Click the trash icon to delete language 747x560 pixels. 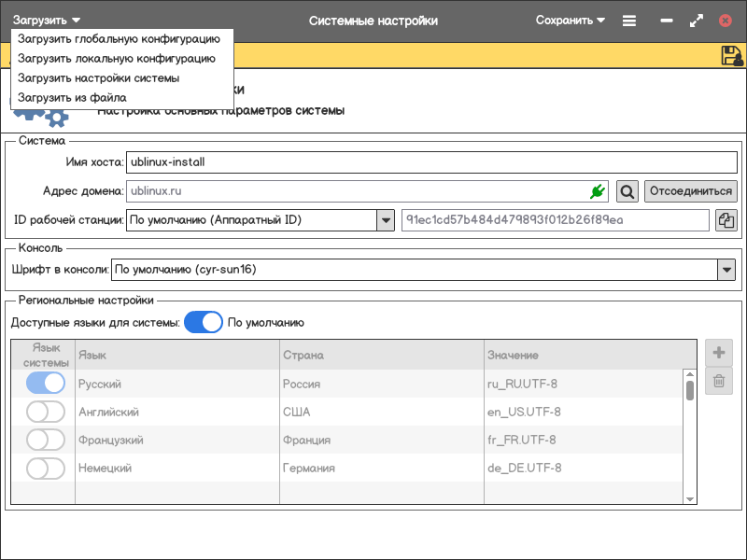[x=719, y=380]
